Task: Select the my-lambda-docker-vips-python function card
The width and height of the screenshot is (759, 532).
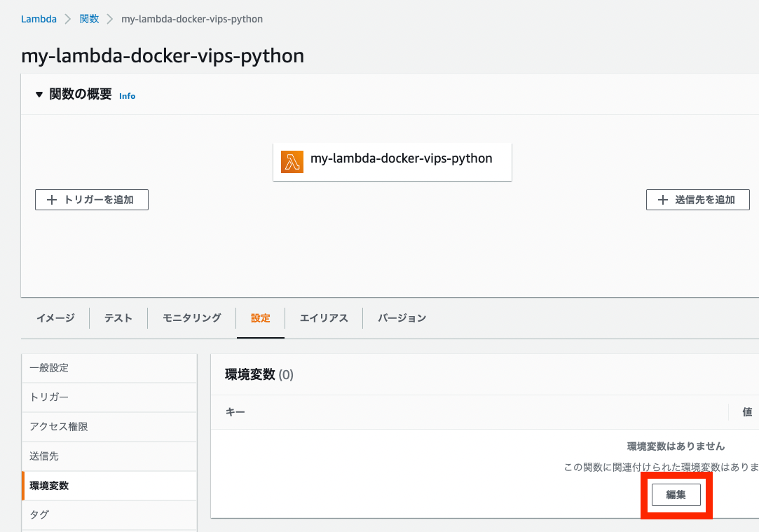Action: click(392, 162)
